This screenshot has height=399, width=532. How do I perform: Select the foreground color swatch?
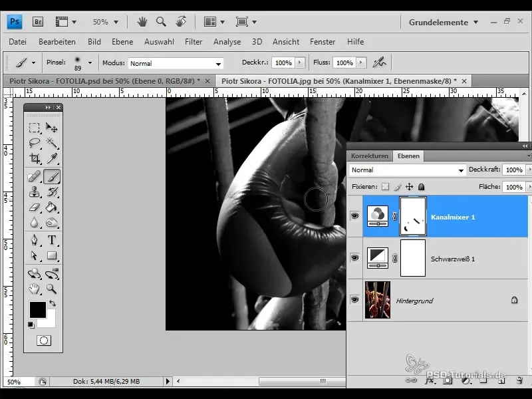click(37, 309)
